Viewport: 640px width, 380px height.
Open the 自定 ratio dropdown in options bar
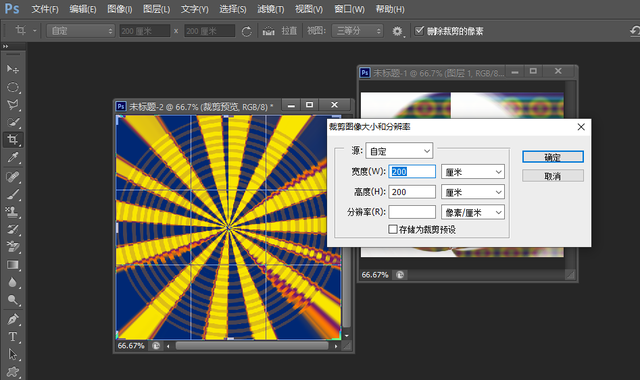click(80, 31)
